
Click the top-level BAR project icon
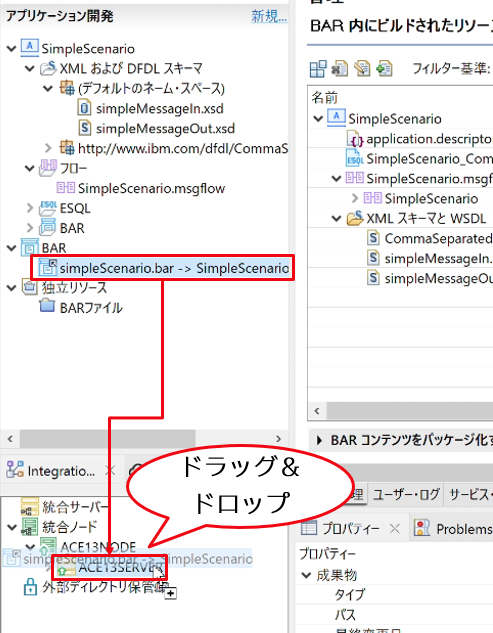29,247
